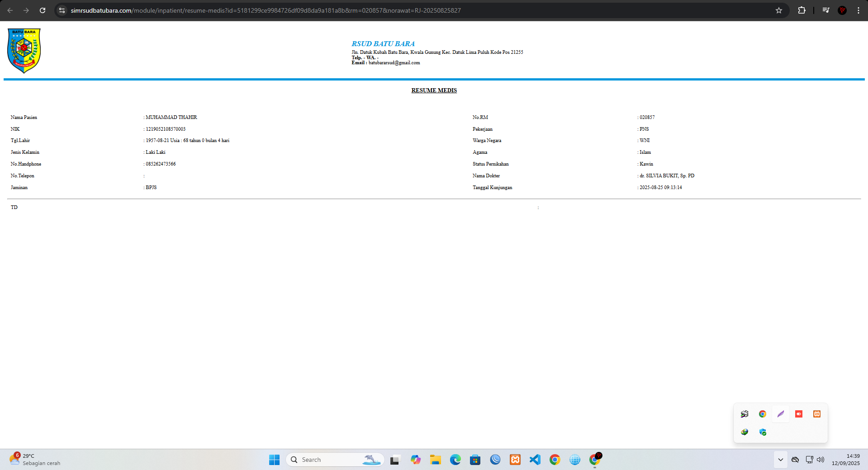Bookmark this page with the star icon
Viewport: 868px width, 470px height.
(x=779, y=10)
